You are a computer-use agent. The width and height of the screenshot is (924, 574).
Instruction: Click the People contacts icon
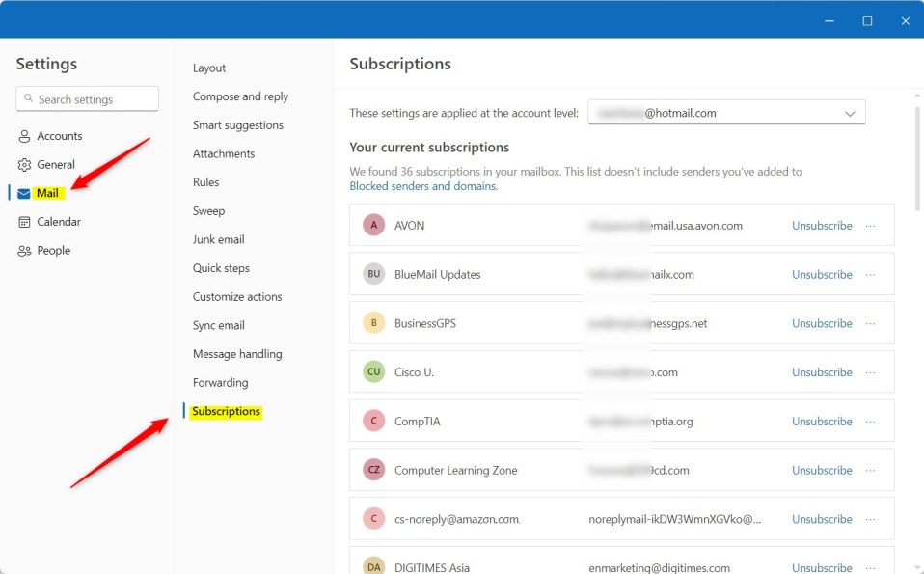coord(24,251)
